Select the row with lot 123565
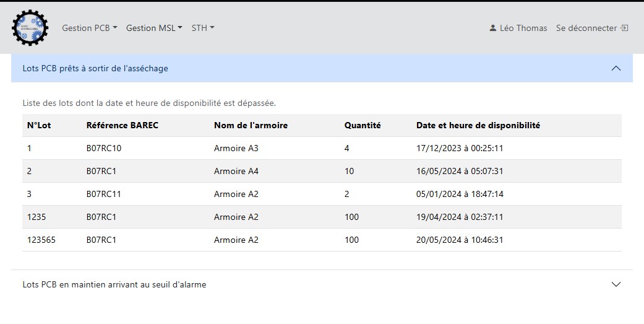The width and height of the screenshot is (644, 324). click(x=322, y=240)
